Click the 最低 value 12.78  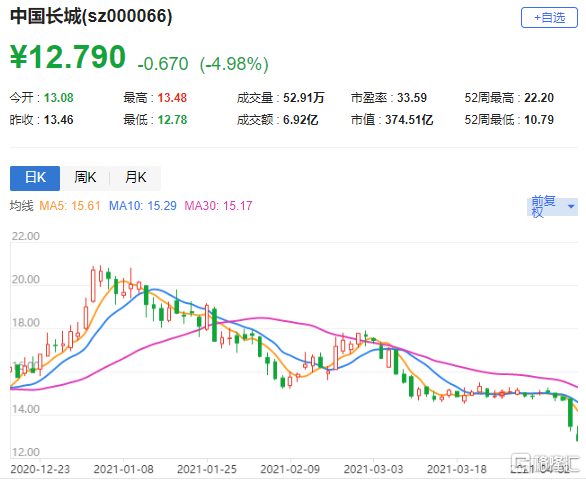(x=172, y=120)
